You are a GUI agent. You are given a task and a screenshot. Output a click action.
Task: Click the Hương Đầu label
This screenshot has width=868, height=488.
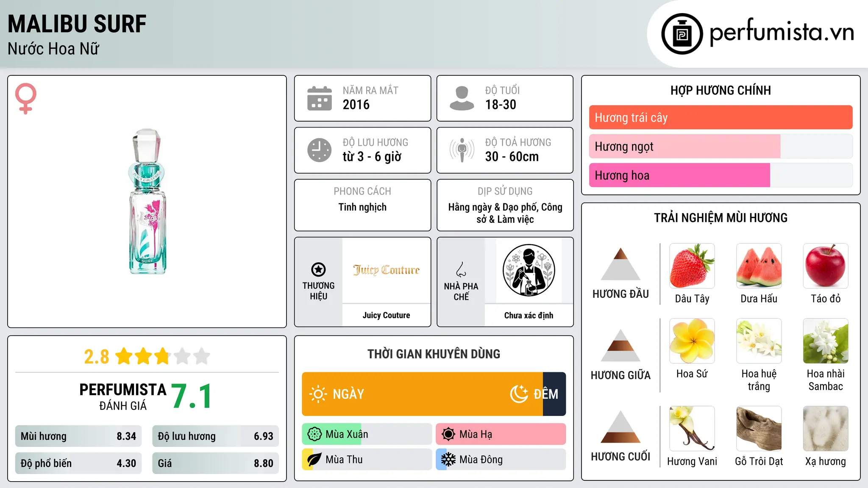coord(620,294)
